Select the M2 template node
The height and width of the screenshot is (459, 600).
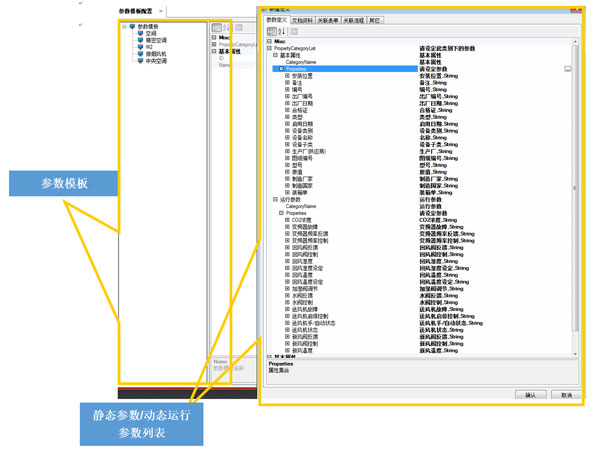150,46
